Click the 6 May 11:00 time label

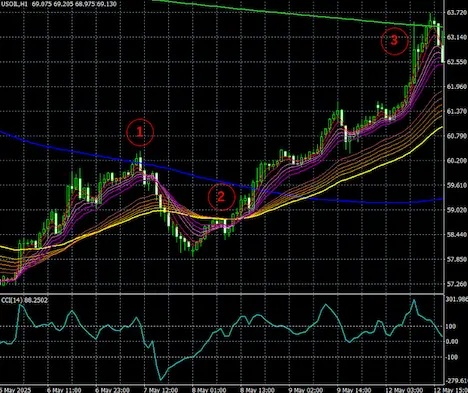(64, 390)
